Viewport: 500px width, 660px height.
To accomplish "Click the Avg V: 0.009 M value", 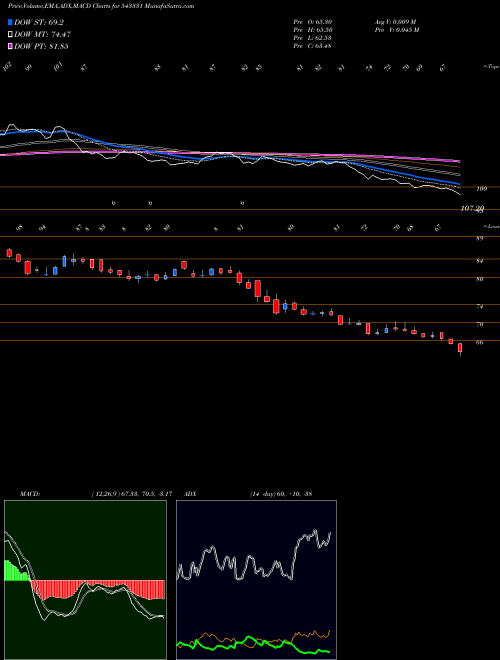I will click(396, 21).
